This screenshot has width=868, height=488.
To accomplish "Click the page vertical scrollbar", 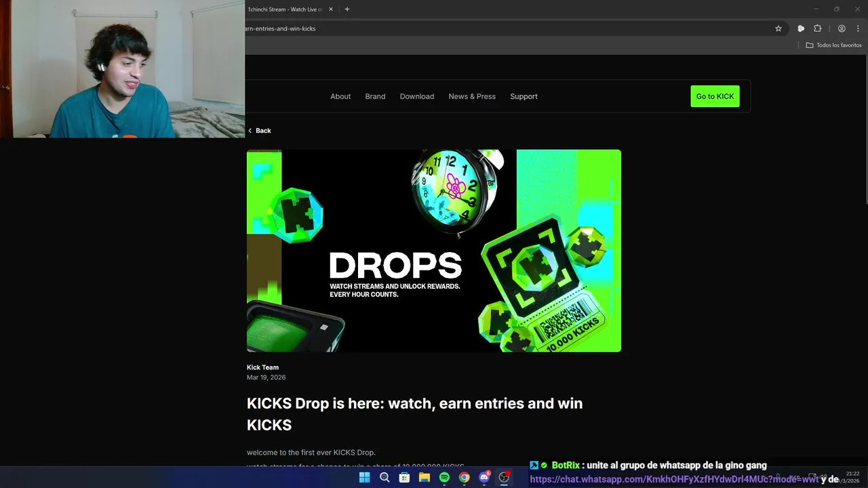I will tap(865, 129).
